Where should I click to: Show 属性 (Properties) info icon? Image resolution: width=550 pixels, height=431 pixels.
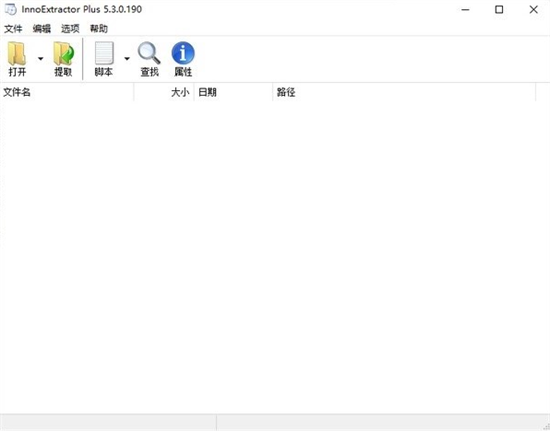183,53
